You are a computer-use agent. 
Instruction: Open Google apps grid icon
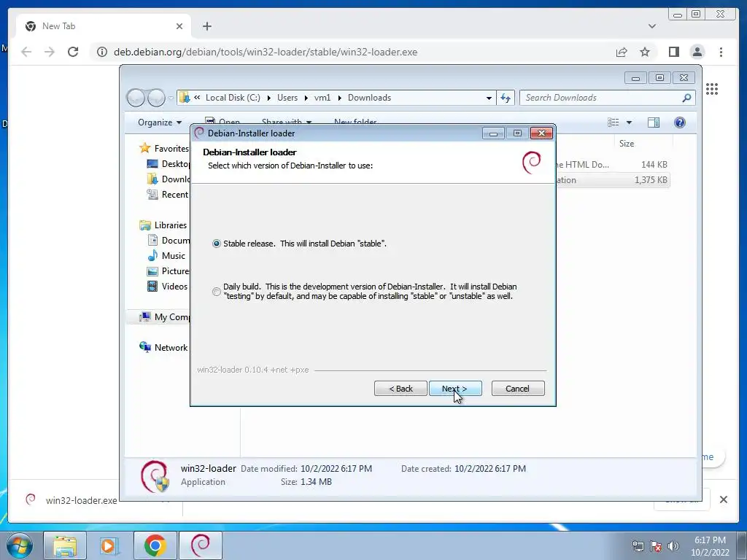point(712,89)
